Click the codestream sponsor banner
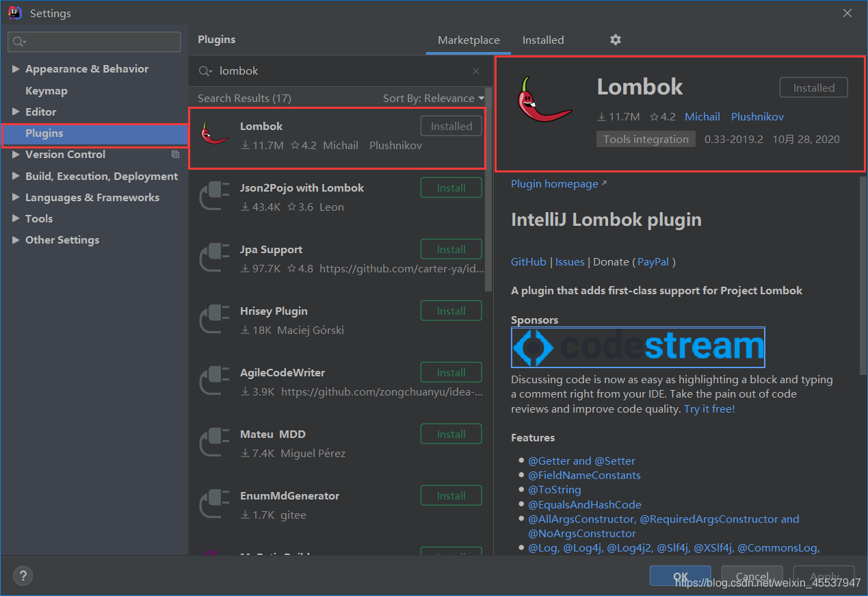Viewport: 868px width, 596px height. point(637,347)
